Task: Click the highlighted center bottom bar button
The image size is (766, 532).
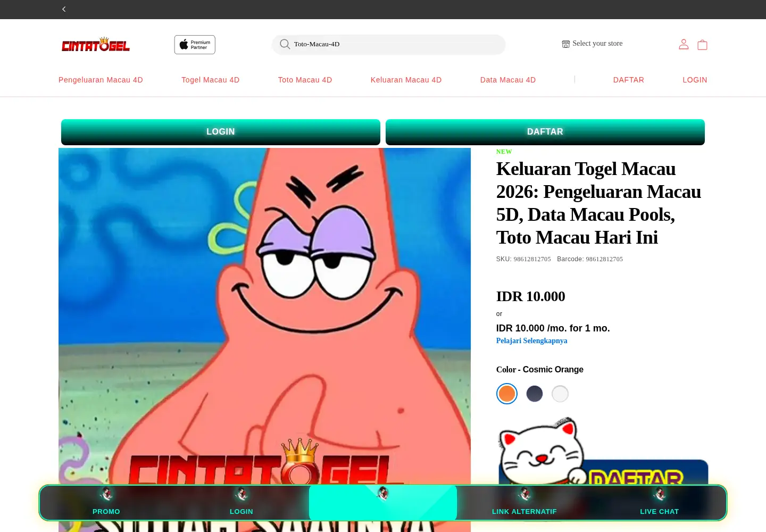Action: tap(383, 503)
